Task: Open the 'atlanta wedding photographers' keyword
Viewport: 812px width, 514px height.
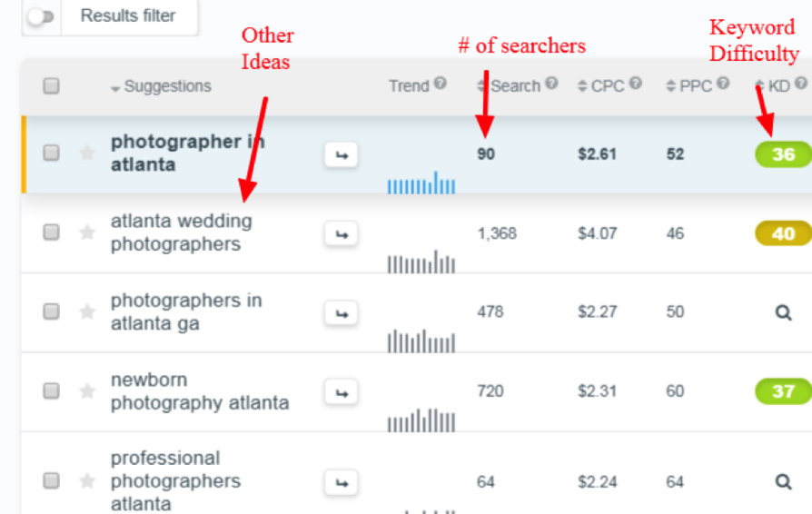Action: [x=181, y=232]
